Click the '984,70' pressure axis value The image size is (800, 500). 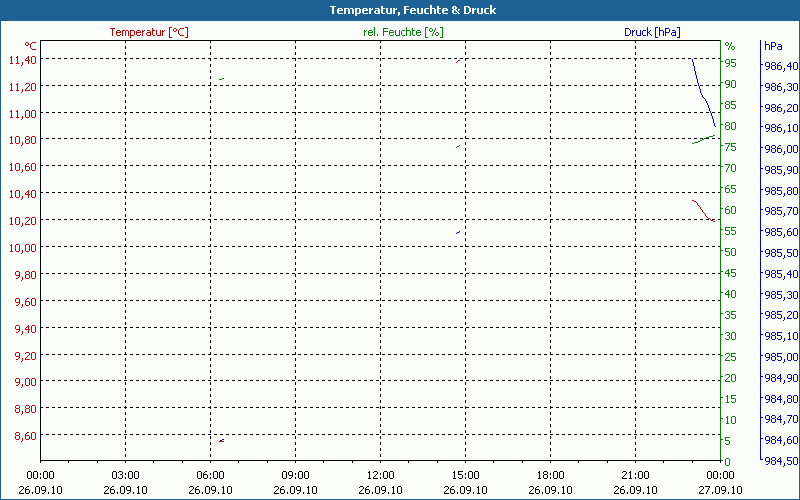click(781, 419)
